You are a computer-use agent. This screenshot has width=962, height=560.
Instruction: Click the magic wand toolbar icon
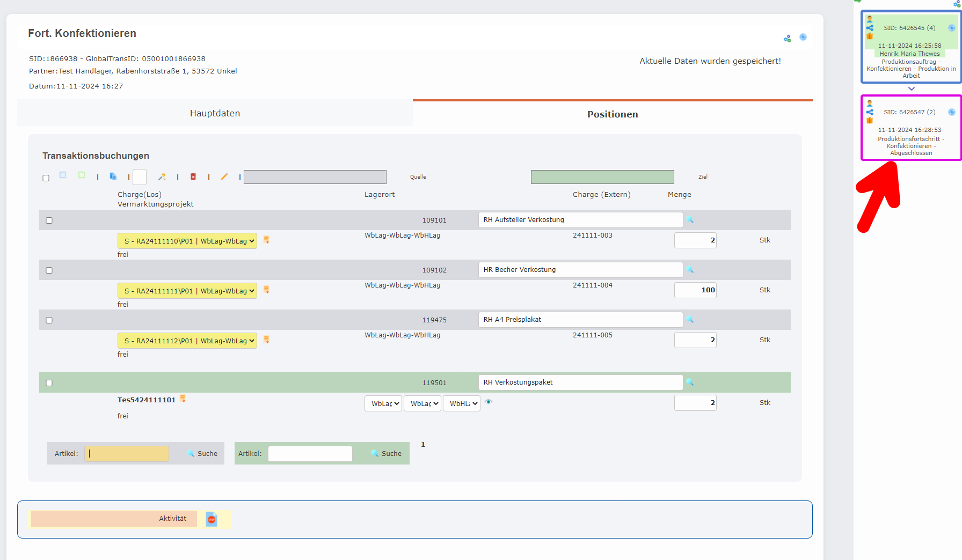pyautogui.click(x=162, y=176)
